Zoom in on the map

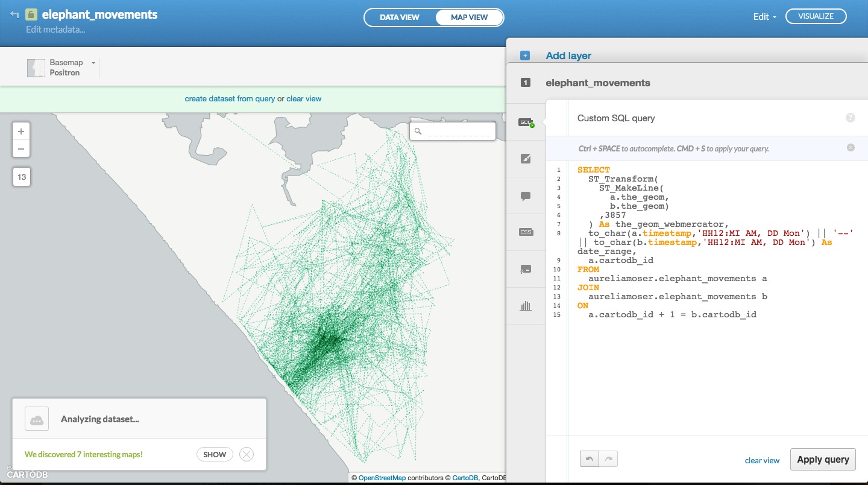point(21,132)
